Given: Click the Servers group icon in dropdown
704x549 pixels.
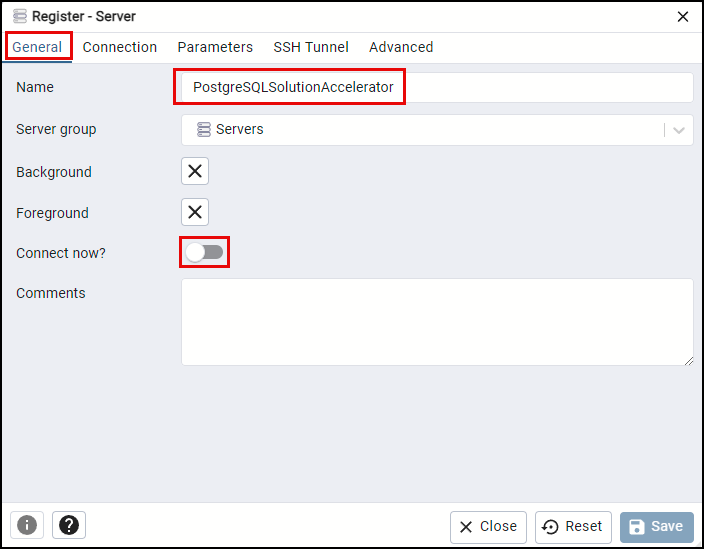Looking at the screenshot, I should pos(204,130).
